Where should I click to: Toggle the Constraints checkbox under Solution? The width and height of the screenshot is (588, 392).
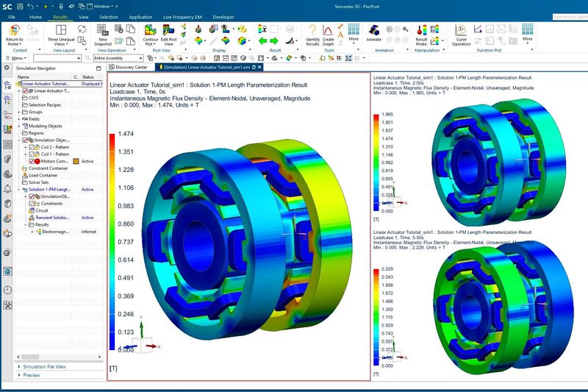click(x=32, y=203)
